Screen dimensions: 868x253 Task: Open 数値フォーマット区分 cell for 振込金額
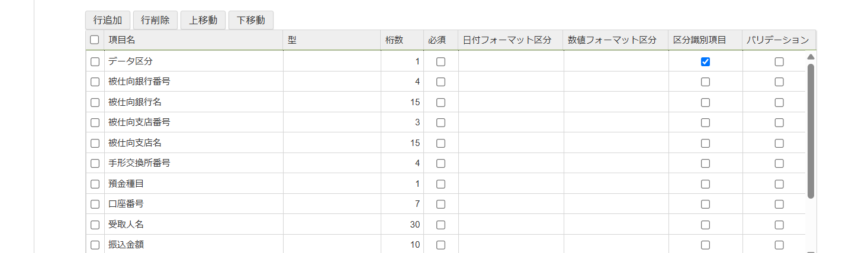click(x=616, y=245)
